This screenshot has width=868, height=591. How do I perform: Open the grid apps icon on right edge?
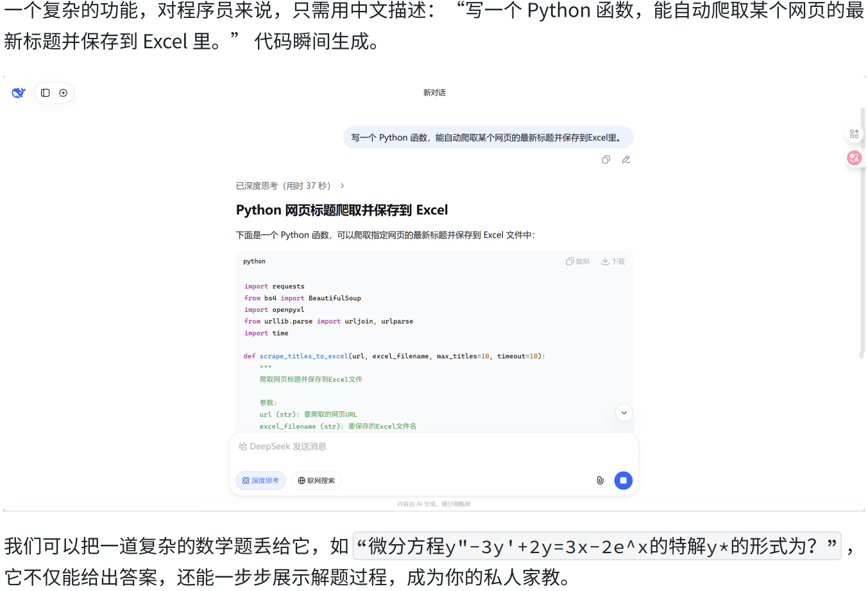click(854, 133)
